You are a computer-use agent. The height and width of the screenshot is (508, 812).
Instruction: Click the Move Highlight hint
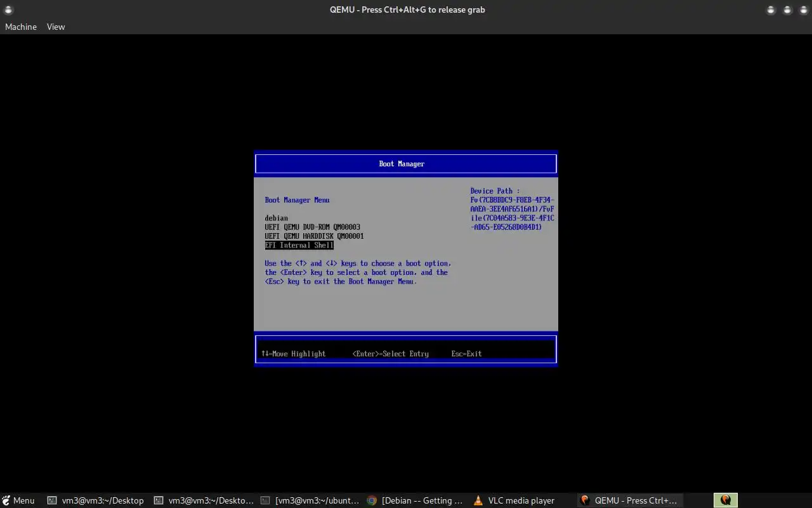click(x=293, y=354)
